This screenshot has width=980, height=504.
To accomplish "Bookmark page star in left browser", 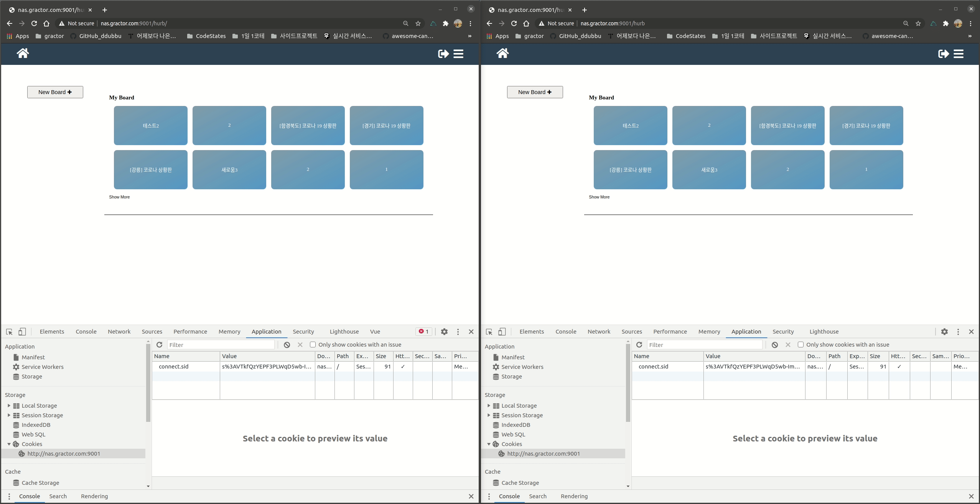I will [x=418, y=23].
